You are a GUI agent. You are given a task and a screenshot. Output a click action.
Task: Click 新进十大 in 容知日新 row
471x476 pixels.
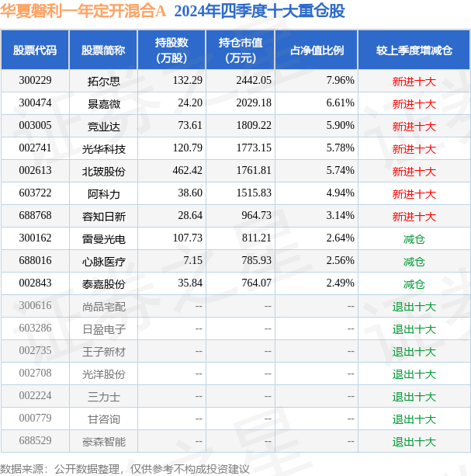coord(414,217)
